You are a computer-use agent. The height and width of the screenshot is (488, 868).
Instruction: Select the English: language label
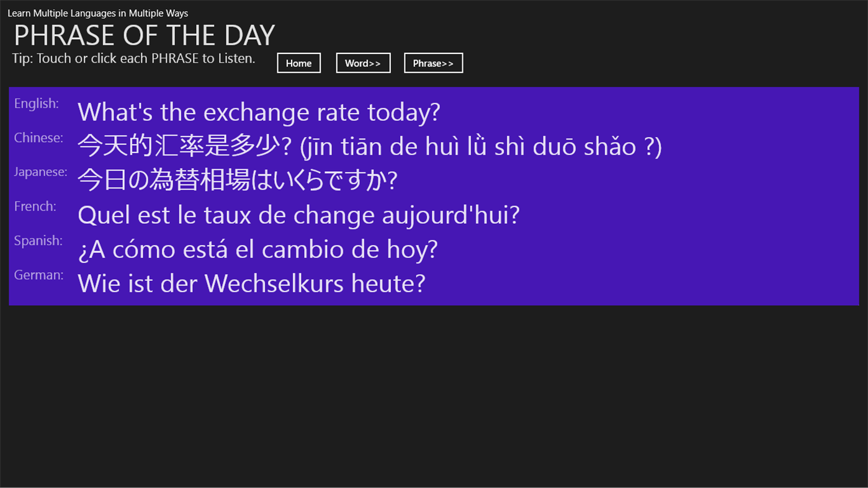(36, 104)
